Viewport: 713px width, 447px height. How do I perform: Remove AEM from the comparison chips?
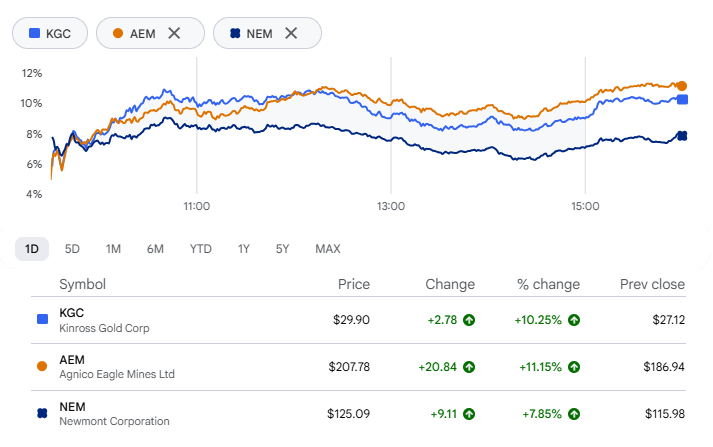pos(174,33)
